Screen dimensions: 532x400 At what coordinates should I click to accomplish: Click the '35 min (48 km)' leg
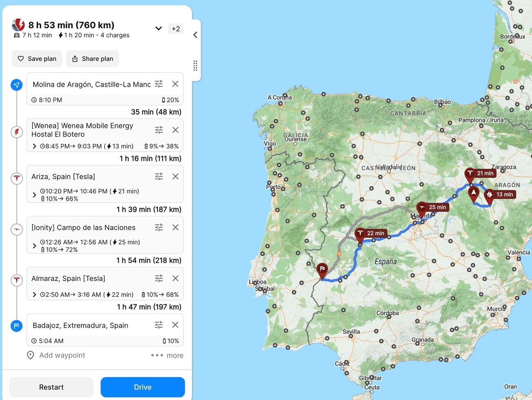(x=156, y=112)
